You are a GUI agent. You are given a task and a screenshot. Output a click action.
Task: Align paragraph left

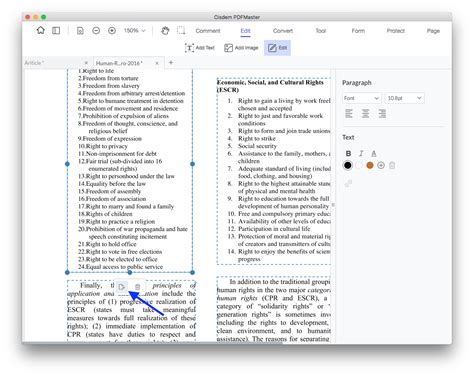349,114
